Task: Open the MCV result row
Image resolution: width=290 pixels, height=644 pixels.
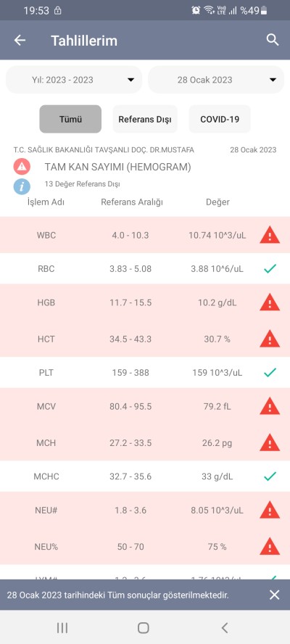Action: [x=145, y=406]
